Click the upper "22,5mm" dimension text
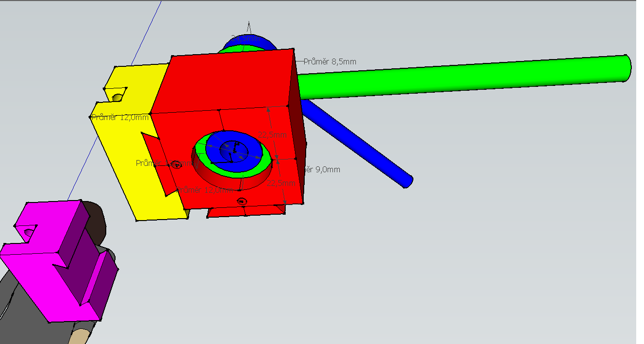This screenshot has height=344, width=644. [x=273, y=135]
